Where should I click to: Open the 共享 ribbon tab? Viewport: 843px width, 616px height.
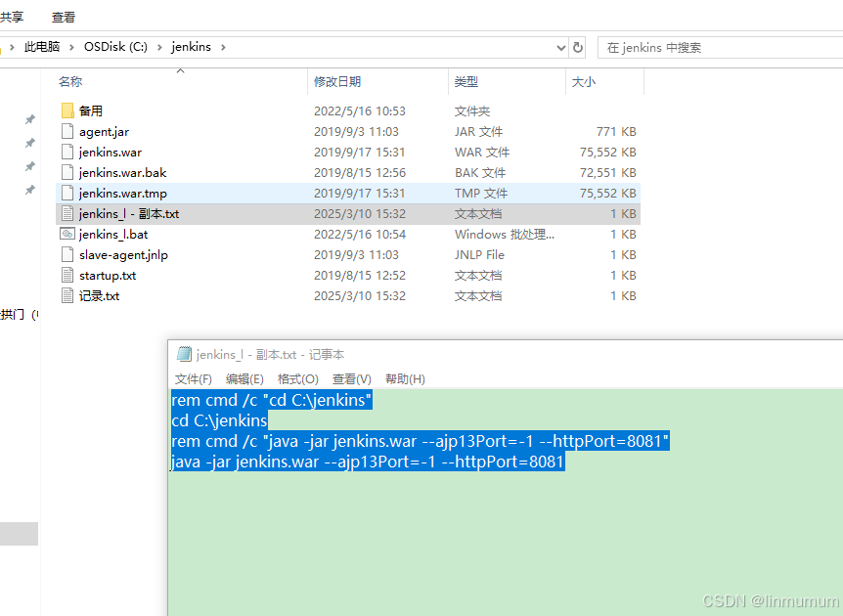click(x=12, y=18)
